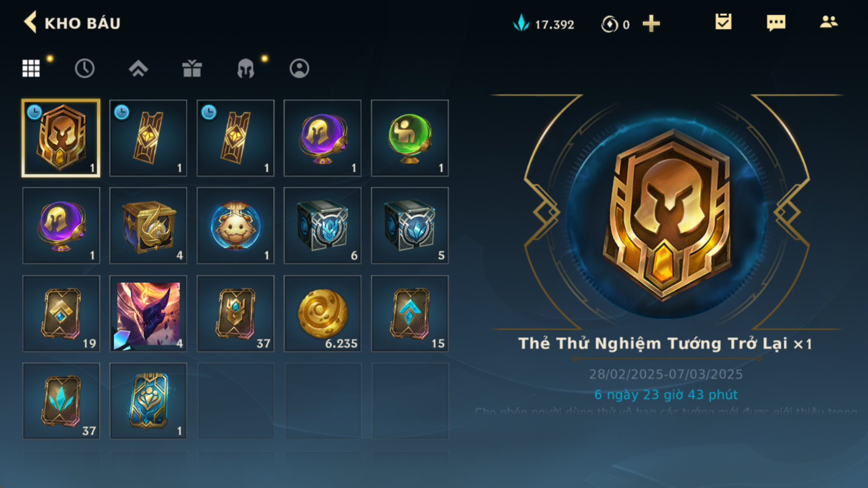The image size is (868, 488).
Task: Open the helmet champions tab
Action: tap(246, 68)
